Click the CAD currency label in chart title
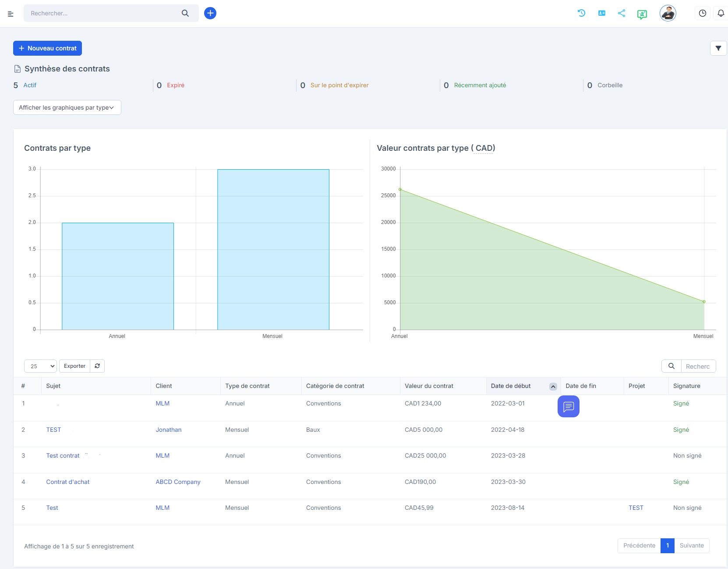Viewport: 728px width, 569px height. point(484,148)
